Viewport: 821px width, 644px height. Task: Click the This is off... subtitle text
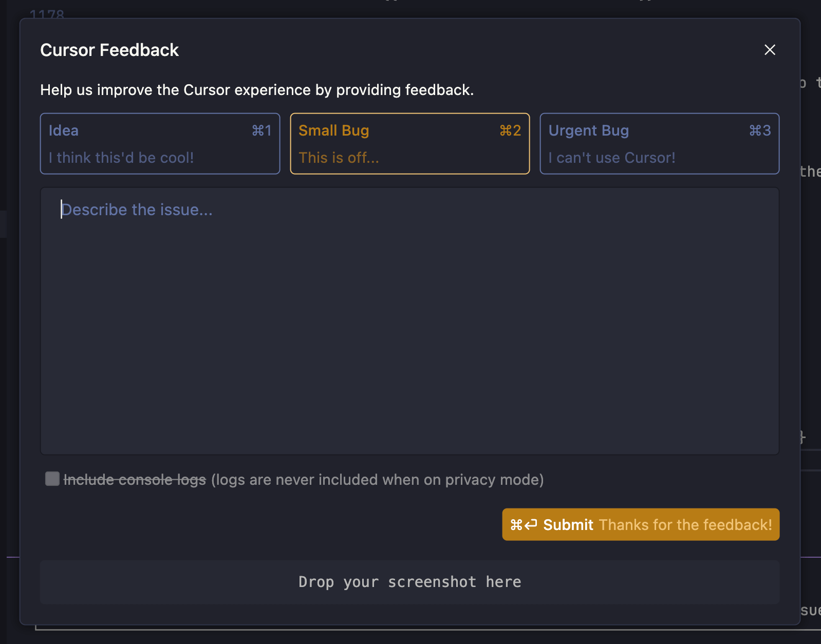coord(339,158)
